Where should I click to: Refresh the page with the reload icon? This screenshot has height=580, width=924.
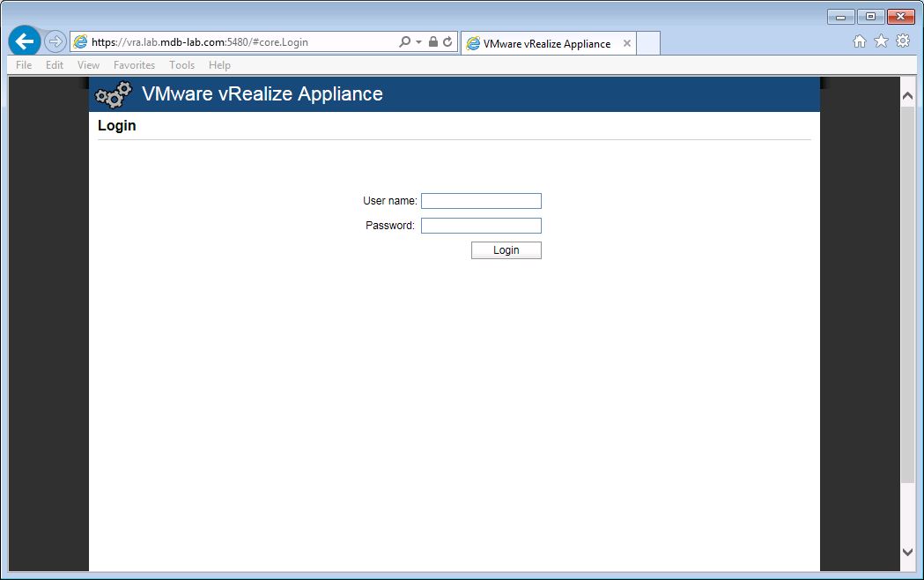[x=447, y=42]
